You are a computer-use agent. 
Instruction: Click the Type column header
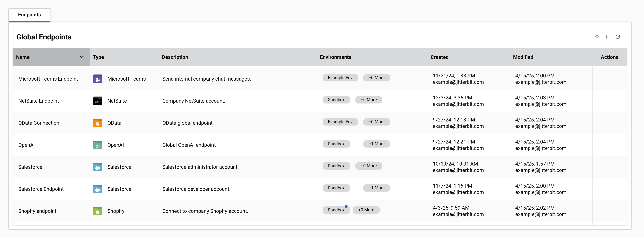click(98, 57)
